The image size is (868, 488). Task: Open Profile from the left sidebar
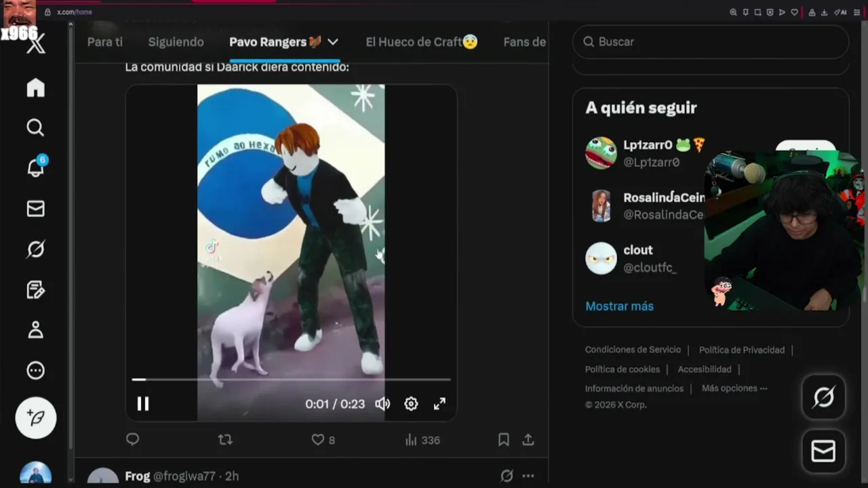point(35,330)
